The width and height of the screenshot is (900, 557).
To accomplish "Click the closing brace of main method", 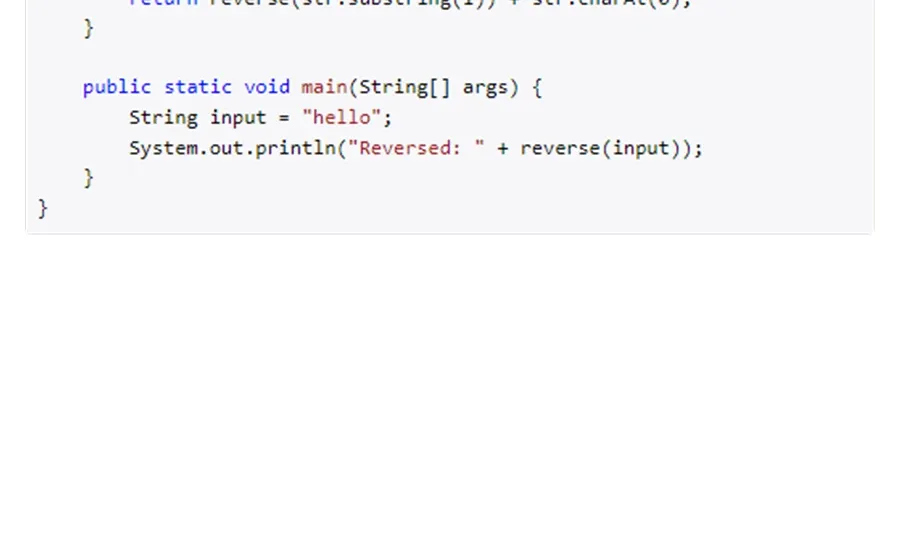I will tap(88, 178).
